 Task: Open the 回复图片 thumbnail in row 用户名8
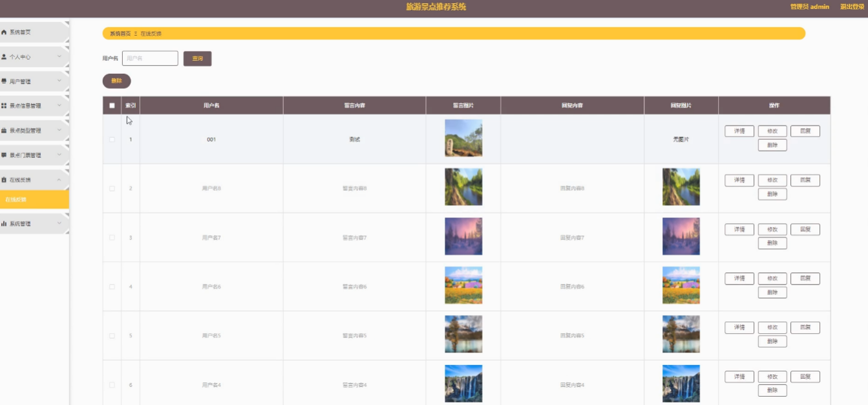point(681,187)
